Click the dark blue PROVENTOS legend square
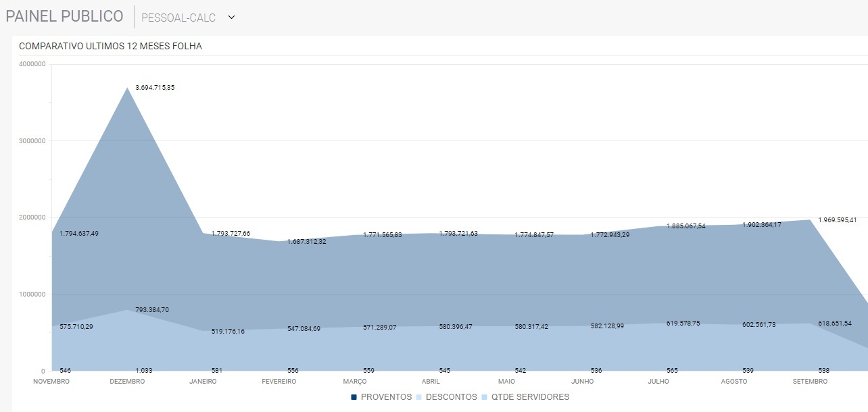This screenshot has width=868, height=412. (354, 397)
